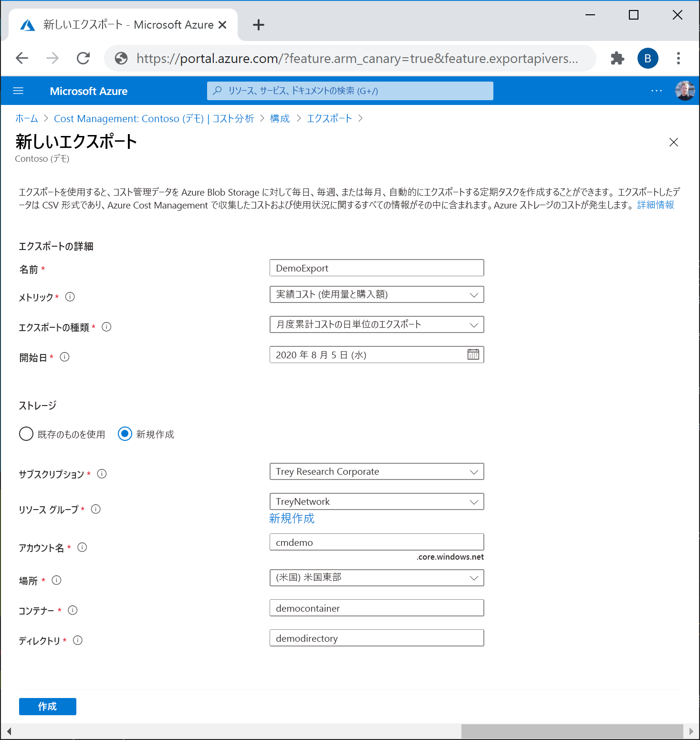Select 新規作成 storage radio button

pyautogui.click(x=125, y=434)
